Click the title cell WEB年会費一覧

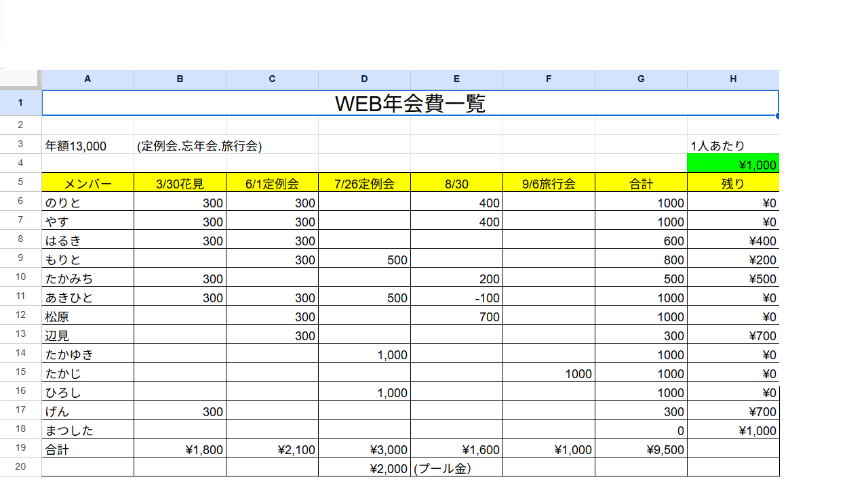410,104
